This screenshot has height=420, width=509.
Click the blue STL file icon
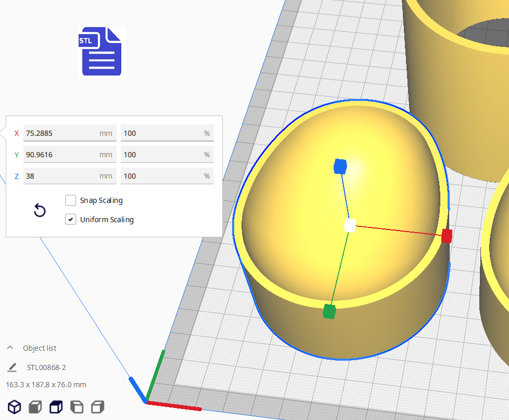[102, 52]
